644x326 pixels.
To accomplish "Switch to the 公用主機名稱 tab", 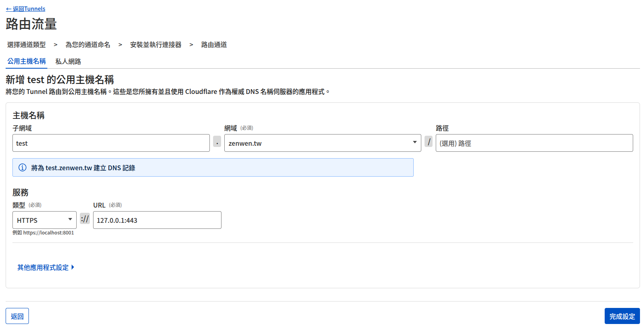I will click(x=26, y=61).
